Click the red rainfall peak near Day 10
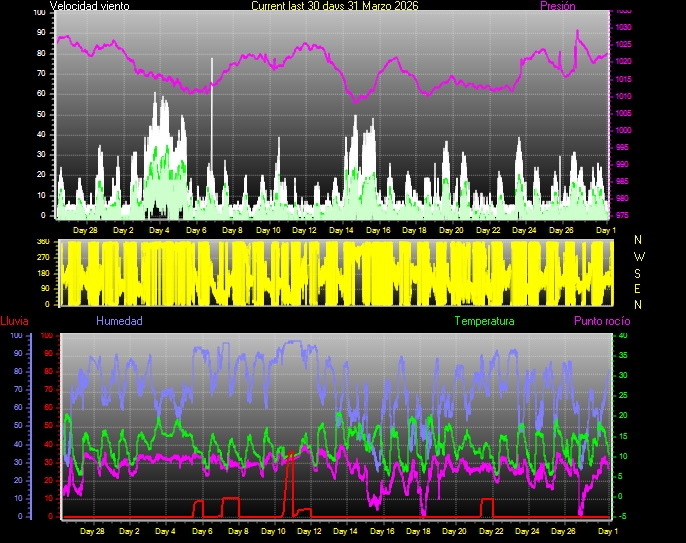The width and height of the screenshot is (686, 543). tap(290, 455)
